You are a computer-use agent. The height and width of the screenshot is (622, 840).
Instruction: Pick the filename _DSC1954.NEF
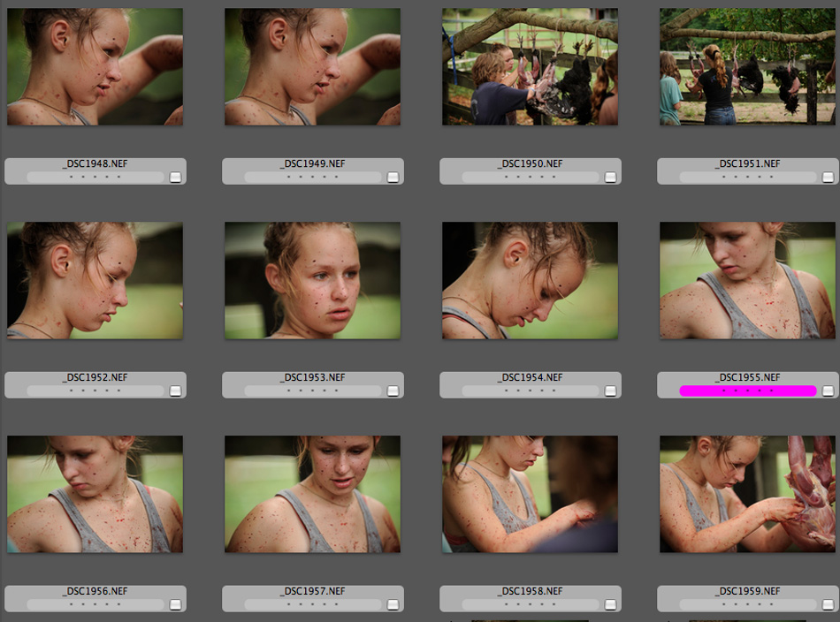tap(531, 377)
